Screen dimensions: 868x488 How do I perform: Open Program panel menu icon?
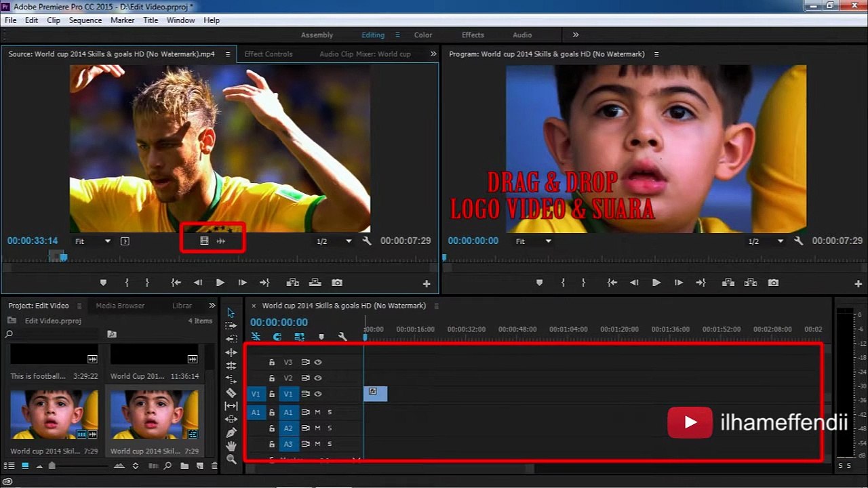tap(656, 54)
